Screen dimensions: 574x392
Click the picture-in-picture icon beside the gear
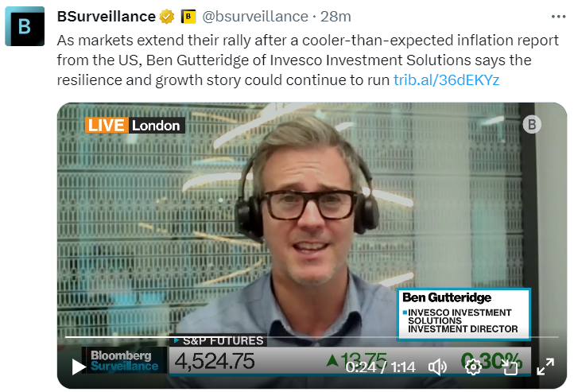510,367
